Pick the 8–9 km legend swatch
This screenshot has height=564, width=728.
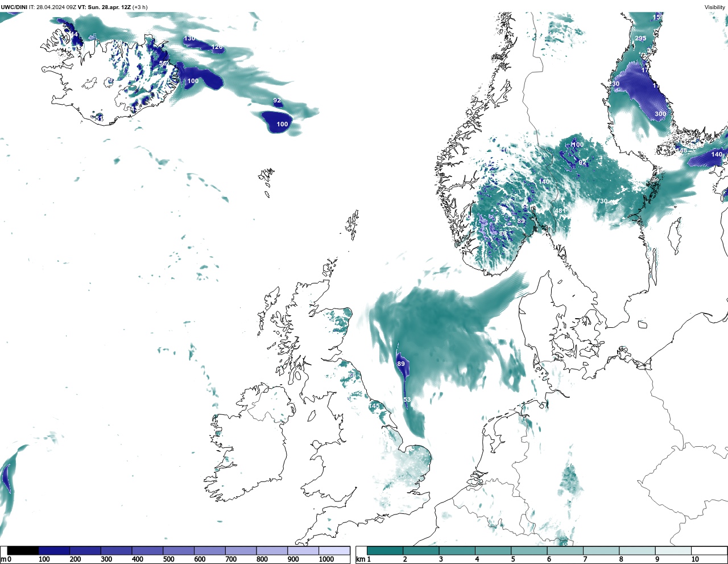point(638,551)
